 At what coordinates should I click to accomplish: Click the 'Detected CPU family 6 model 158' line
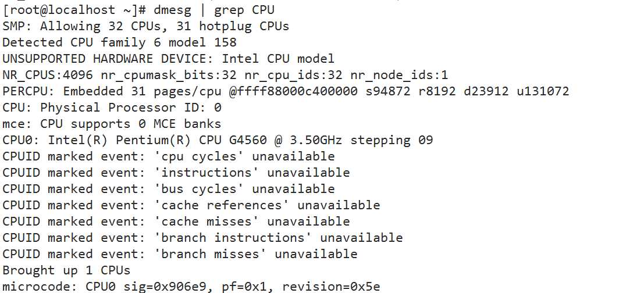click(x=119, y=42)
